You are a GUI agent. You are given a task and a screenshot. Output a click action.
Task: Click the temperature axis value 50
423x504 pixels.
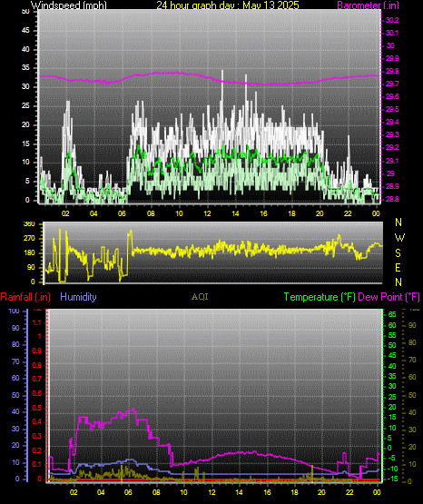point(392,345)
